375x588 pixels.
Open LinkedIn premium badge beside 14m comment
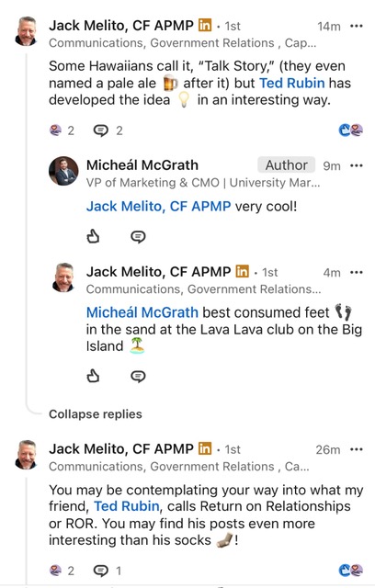(205, 25)
